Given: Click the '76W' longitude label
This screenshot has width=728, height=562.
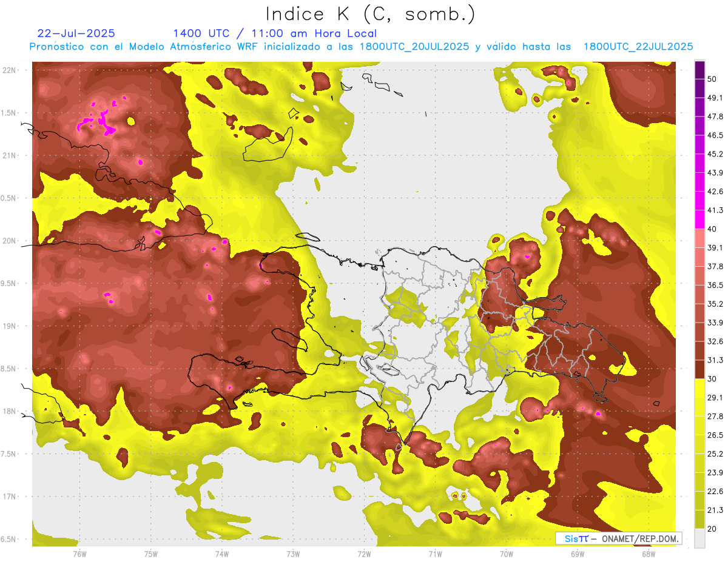Looking at the screenshot, I should tap(79, 554).
